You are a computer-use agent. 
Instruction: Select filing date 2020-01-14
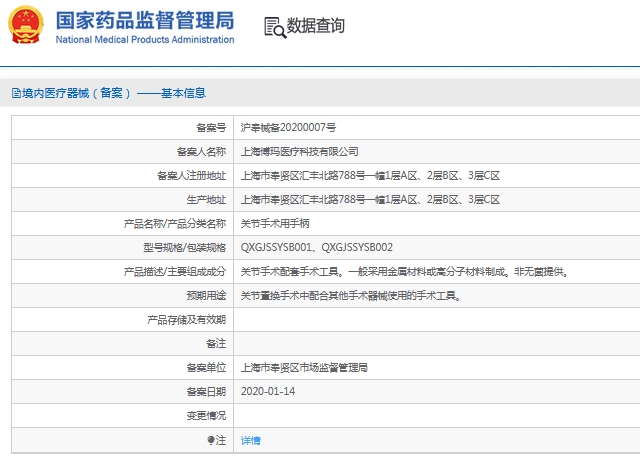tap(268, 391)
